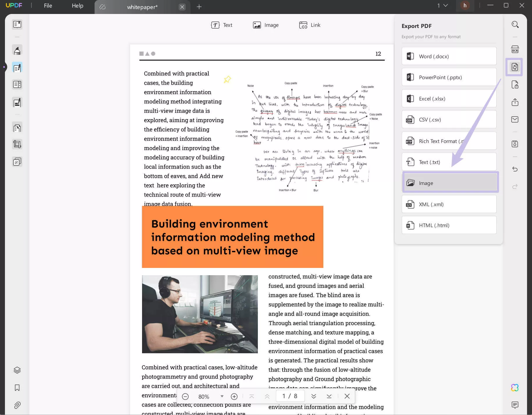Redo the last action
Image resolution: width=532 pixels, height=415 pixels.
coord(515,187)
